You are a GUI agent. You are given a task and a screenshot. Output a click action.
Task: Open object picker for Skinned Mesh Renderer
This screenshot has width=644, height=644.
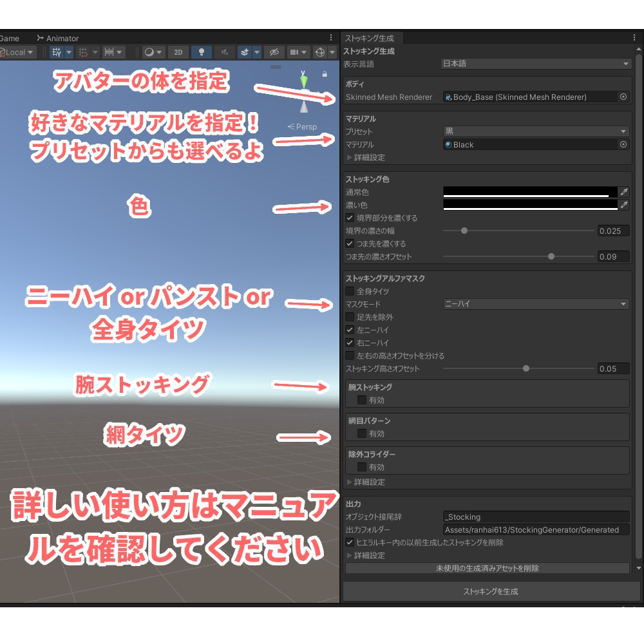point(623,97)
